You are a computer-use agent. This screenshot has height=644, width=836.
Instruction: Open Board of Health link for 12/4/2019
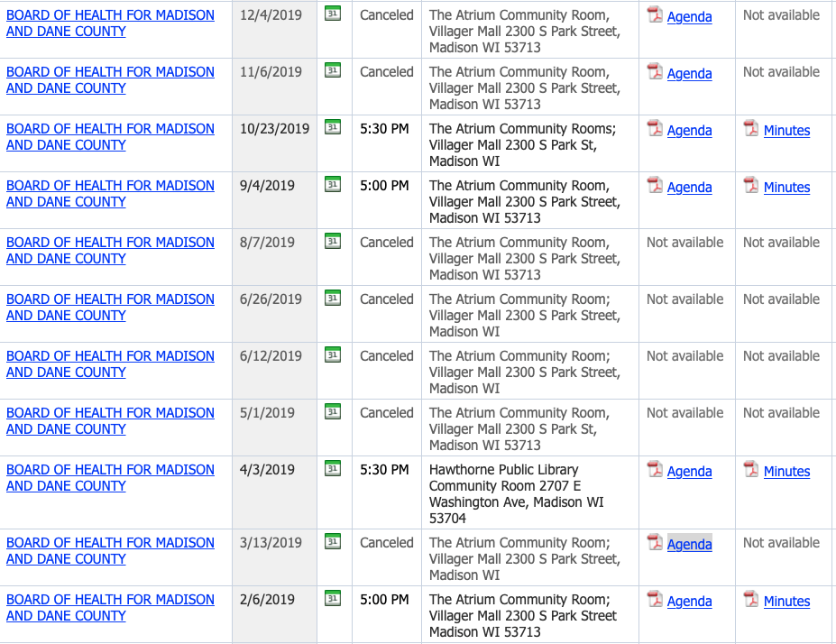pyautogui.click(x=110, y=23)
